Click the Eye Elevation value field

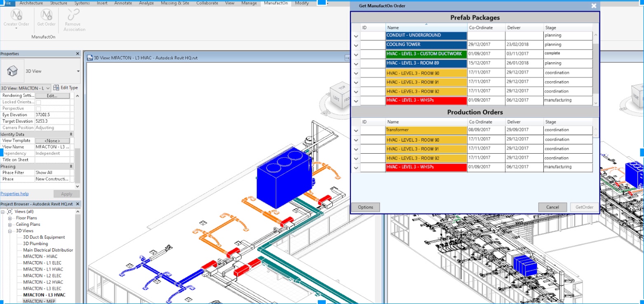coord(52,115)
